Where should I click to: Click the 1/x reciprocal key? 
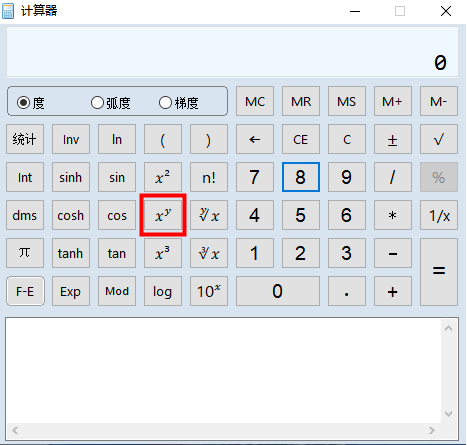point(439,215)
